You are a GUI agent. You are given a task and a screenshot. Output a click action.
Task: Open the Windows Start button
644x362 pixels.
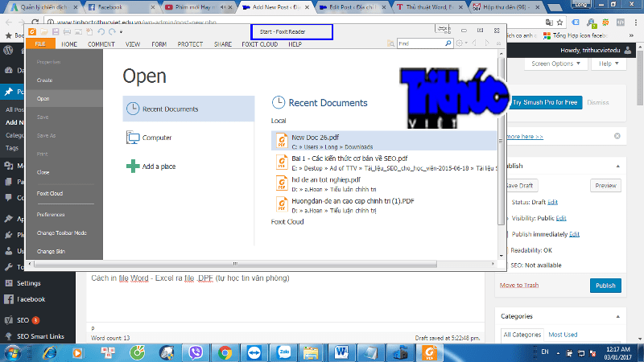(12, 352)
